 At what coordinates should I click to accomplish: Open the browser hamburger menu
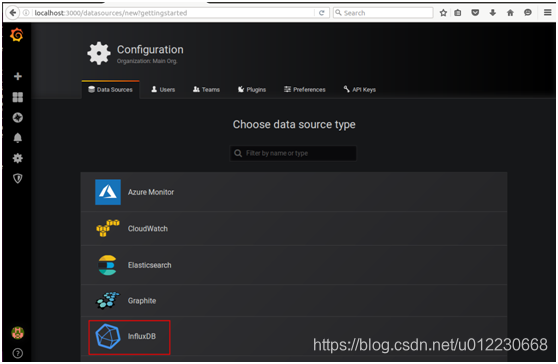click(547, 13)
